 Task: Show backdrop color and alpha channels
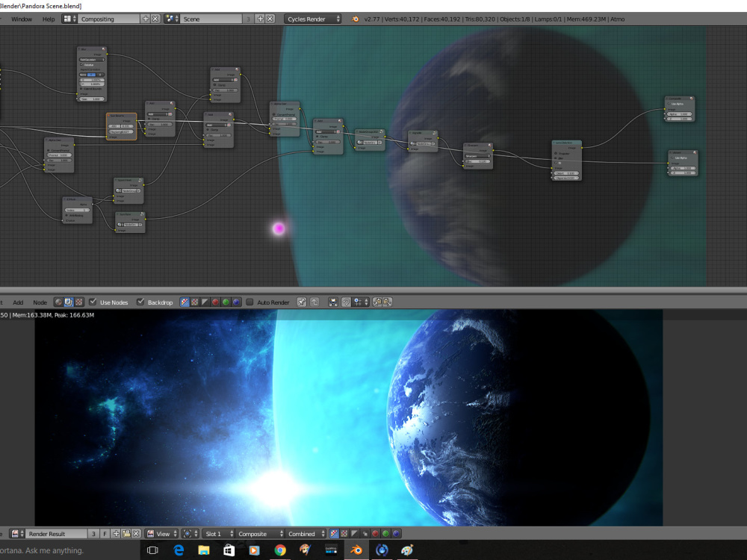coord(185,302)
